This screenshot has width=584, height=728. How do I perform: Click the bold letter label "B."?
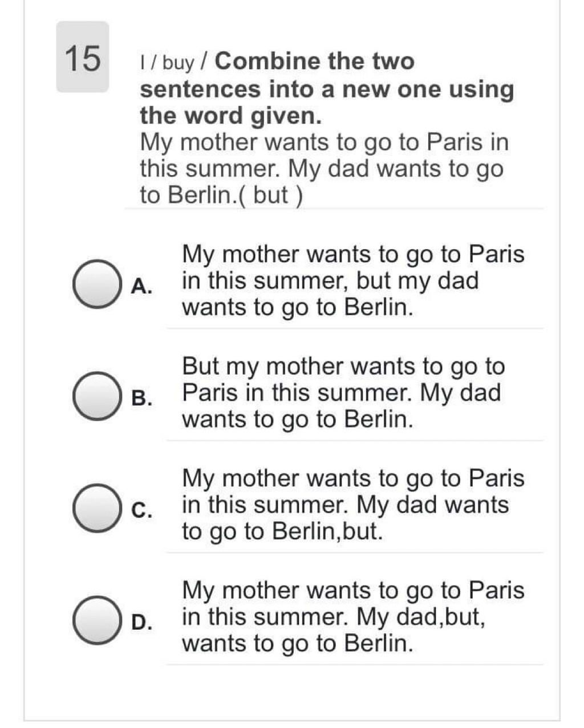tap(141, 398)
